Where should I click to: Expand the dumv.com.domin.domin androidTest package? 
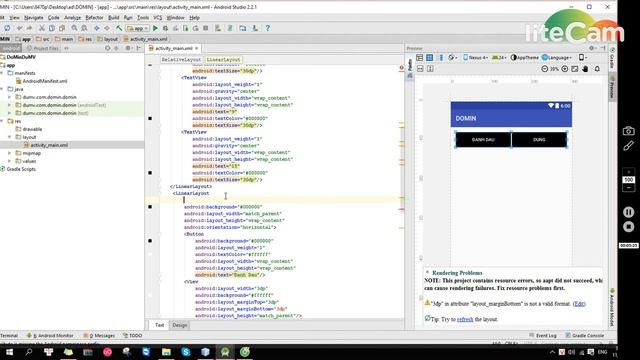[9, 105]
